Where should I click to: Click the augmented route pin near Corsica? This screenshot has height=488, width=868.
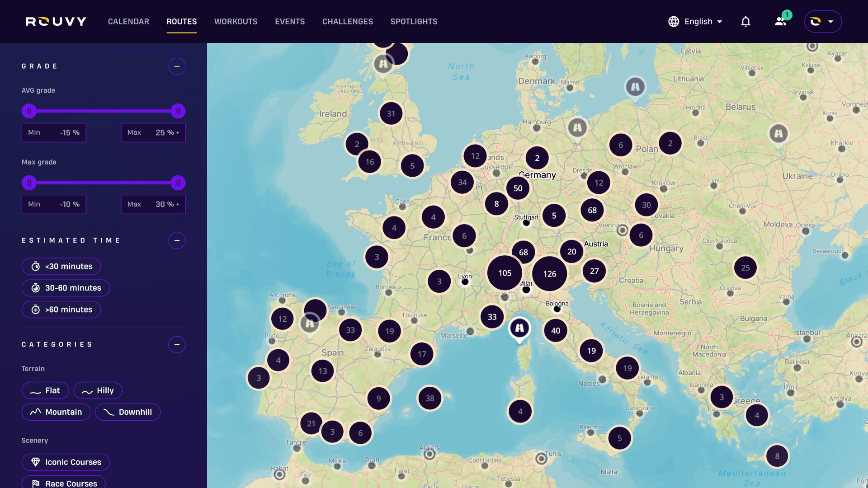coord(519,329)
